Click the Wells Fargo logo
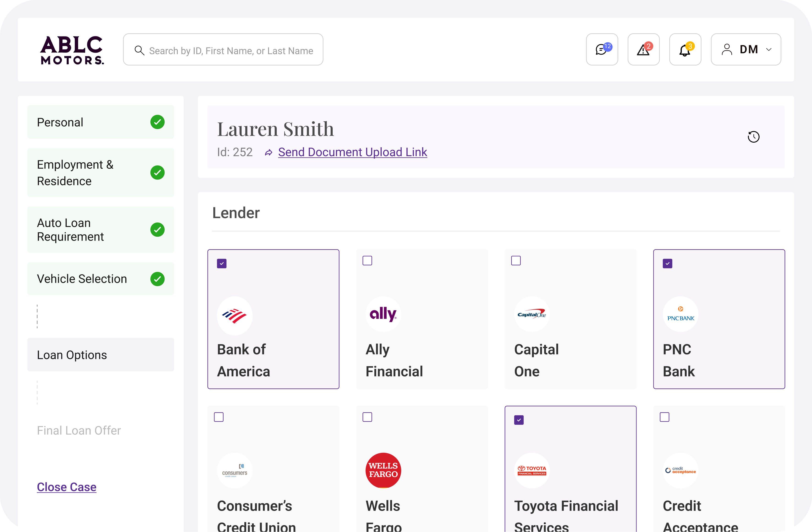 (x=383, y=470)
